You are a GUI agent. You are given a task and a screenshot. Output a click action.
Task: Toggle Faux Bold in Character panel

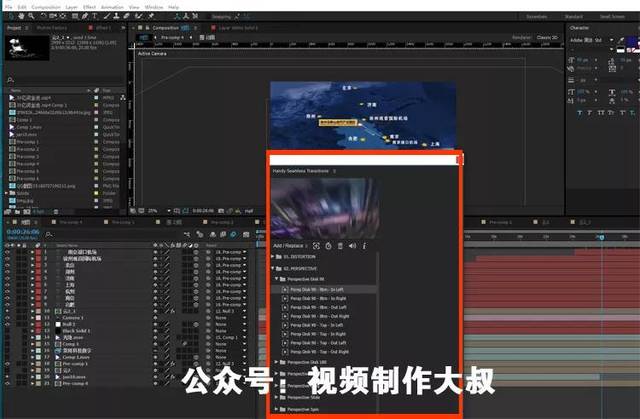click(x=580, y=113)
